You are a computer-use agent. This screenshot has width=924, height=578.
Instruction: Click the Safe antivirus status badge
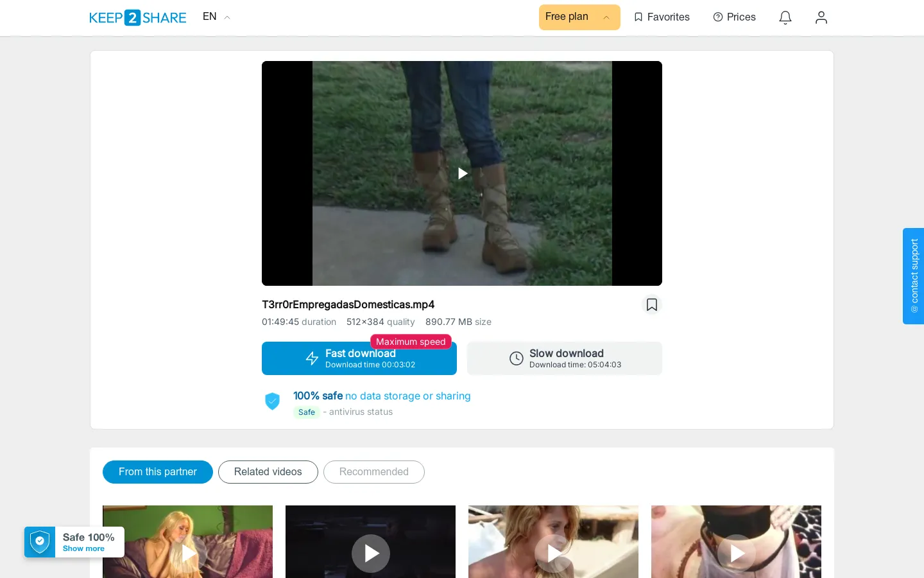coord(307,412)
